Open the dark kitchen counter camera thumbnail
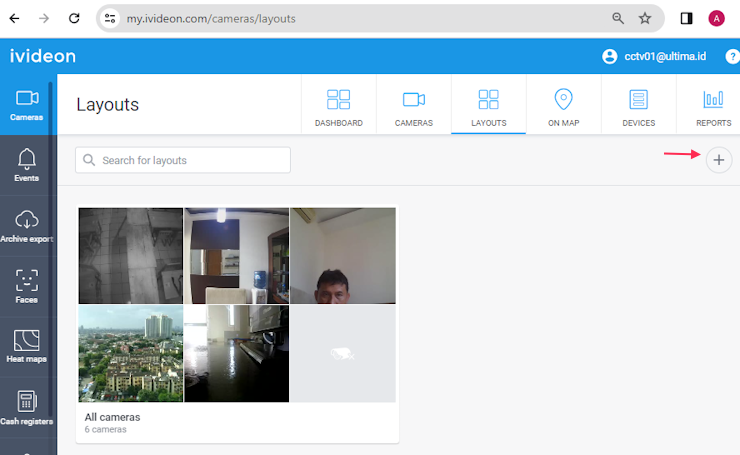The width and height of the screenshot is (740, 455). [x=236, y=354]
